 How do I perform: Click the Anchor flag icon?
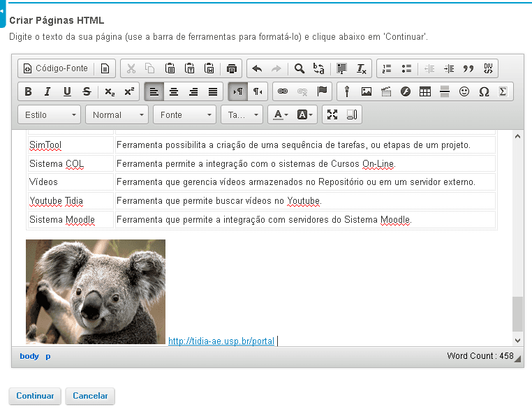322,91
